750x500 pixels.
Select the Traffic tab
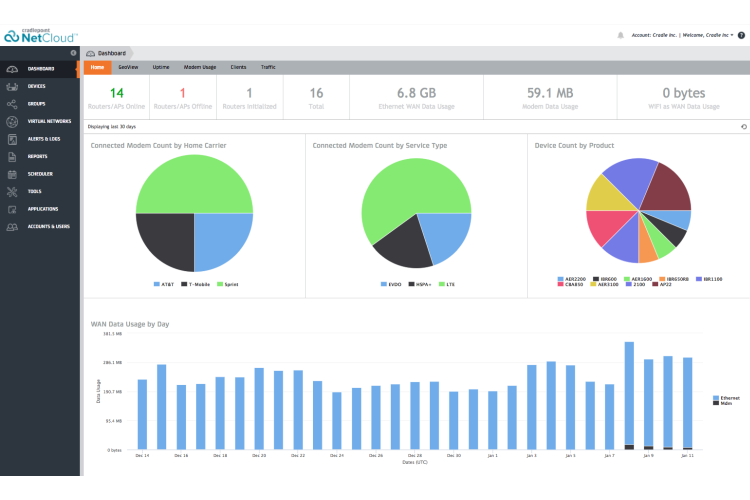coord(268,67)
